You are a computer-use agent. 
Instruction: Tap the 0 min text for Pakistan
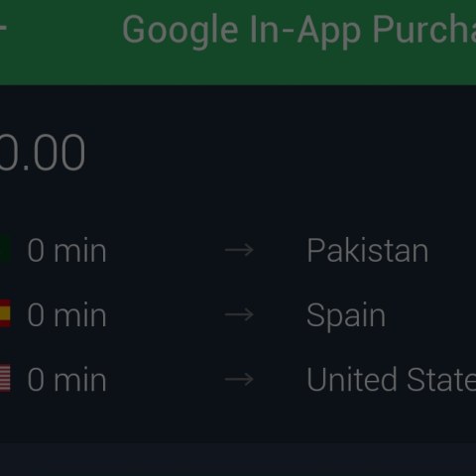tap(66, 250)
